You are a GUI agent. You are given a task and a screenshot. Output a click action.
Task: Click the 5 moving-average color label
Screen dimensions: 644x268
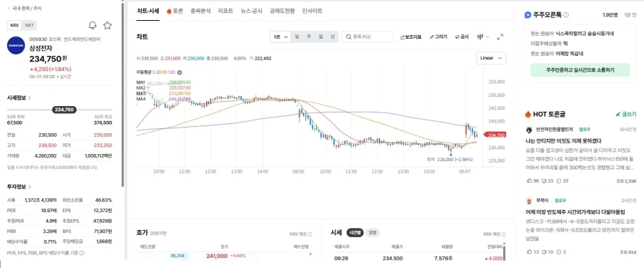tap(154, 72)
